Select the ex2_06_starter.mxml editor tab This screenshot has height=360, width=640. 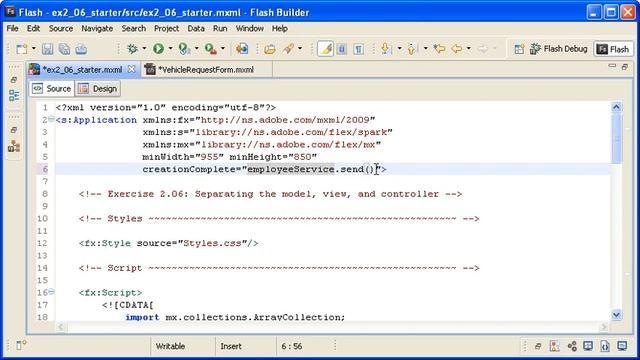pos(82,70)
